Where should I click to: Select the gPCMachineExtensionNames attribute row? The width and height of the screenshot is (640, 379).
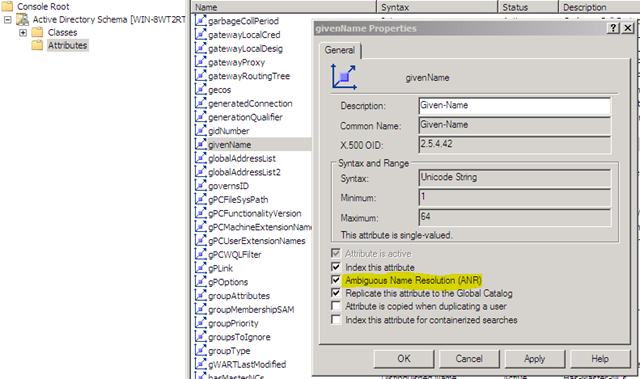253,227
